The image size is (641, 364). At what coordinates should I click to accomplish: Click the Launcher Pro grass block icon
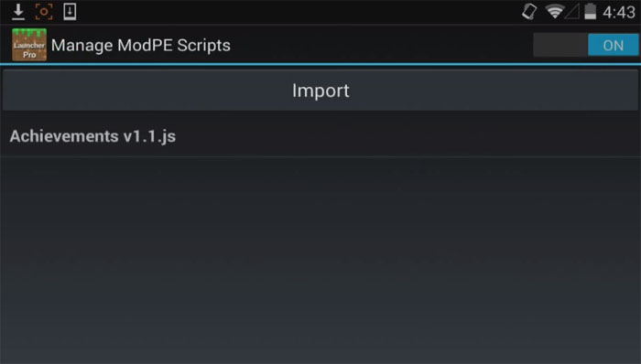[x=29, y=45]
